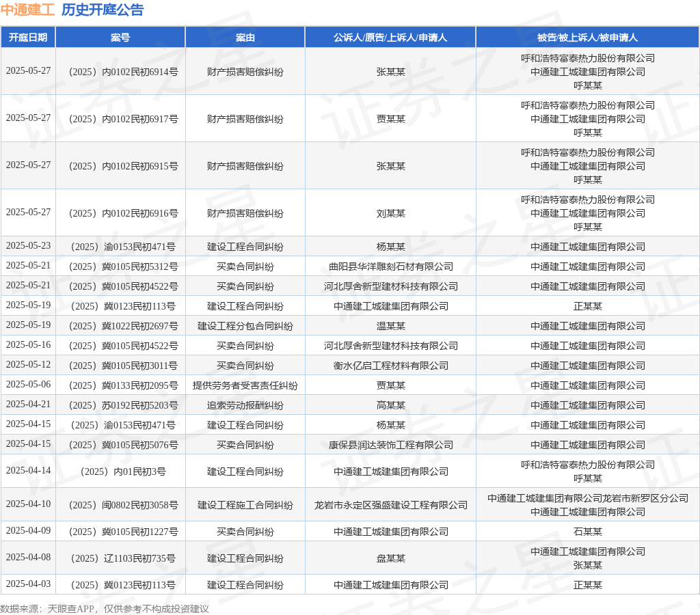Click the date 2025-05-06

[28, 384]
